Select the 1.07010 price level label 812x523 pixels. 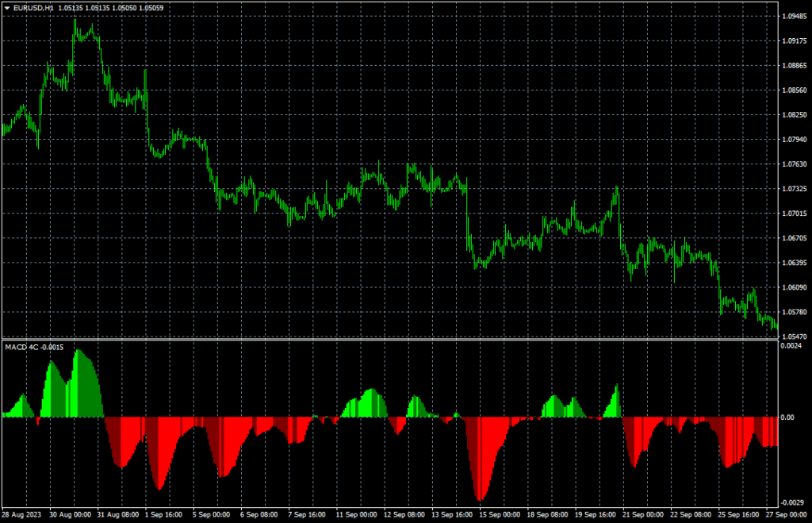(794, 213)
